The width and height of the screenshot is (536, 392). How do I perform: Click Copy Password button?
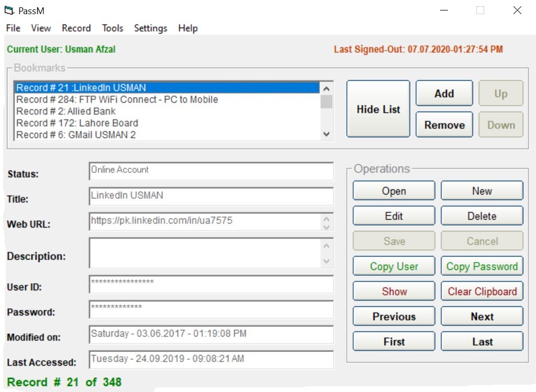point(482,266)
